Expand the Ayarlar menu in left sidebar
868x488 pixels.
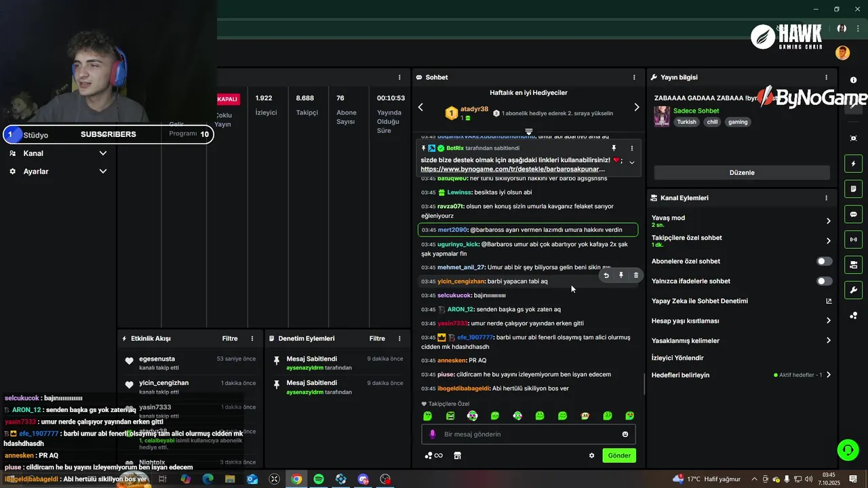point(103,171)
